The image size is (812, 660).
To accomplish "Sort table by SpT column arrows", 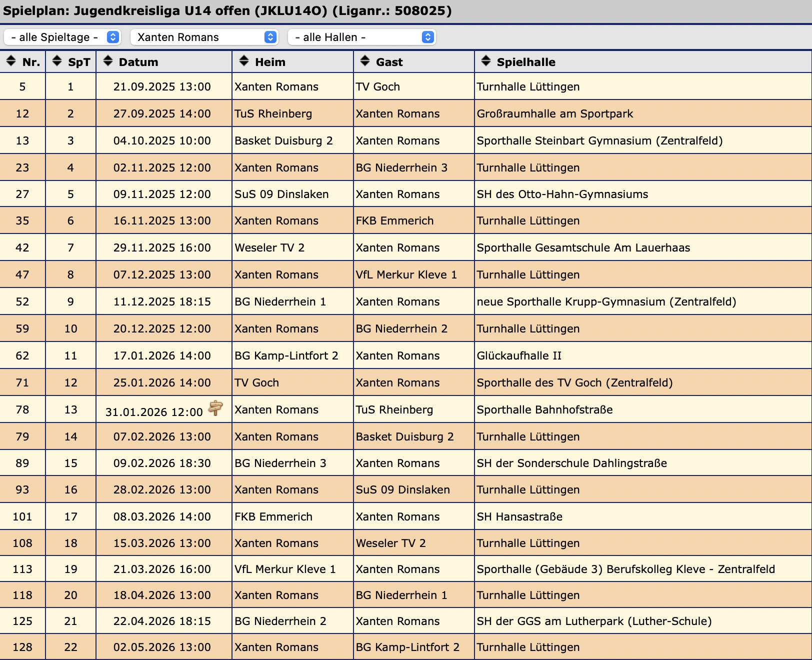I will click(x=57, y=61).
